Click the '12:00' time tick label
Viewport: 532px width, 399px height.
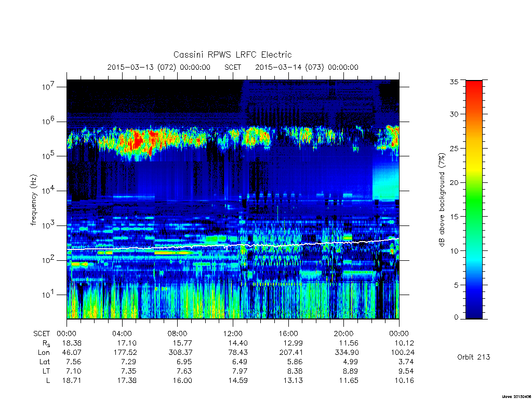coord(233,334)
